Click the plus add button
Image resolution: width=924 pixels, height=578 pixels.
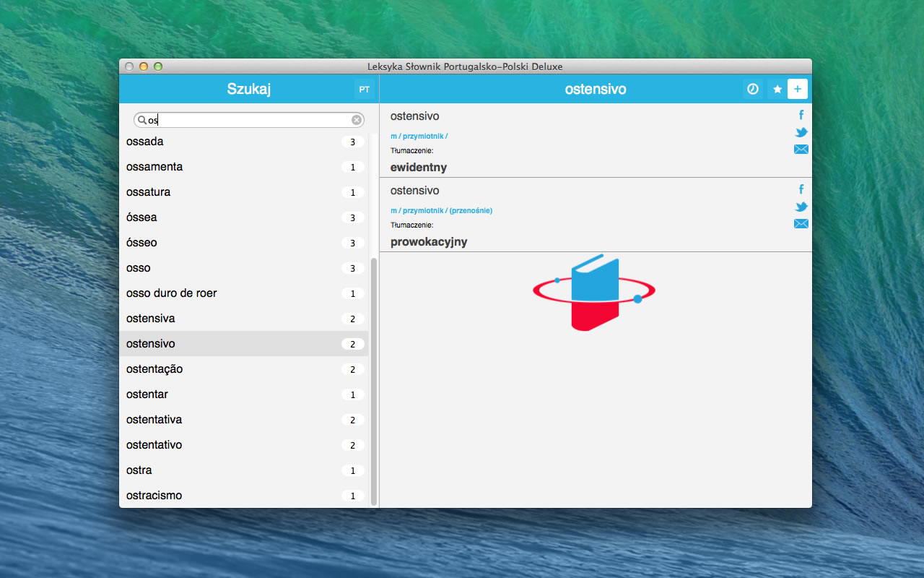(798, 89)
